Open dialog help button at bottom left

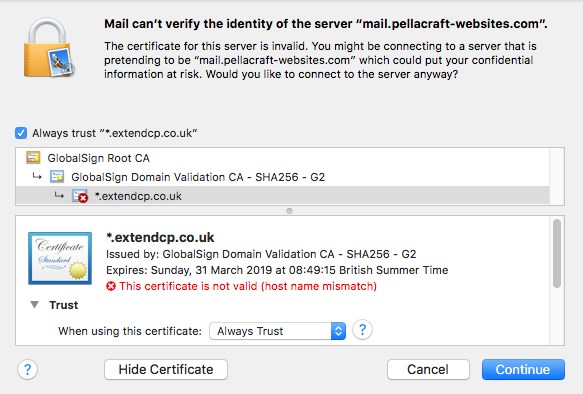click(x=28, y=369)
